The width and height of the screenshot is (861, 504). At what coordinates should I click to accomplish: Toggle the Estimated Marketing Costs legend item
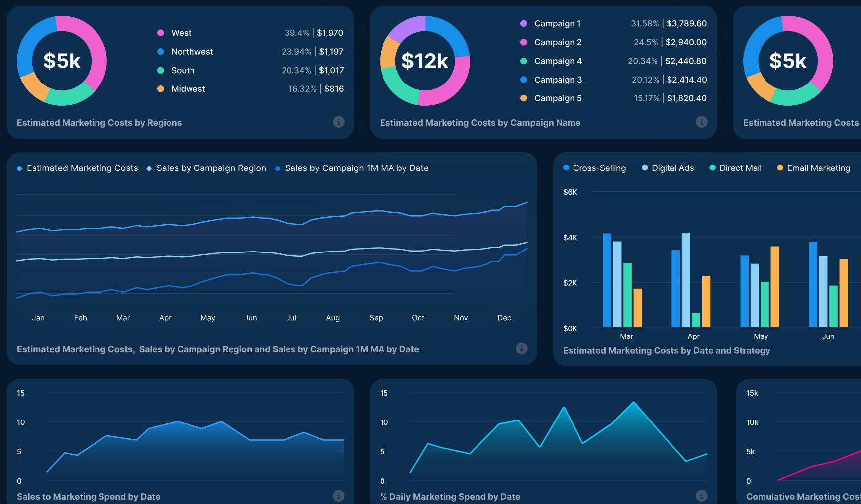tap(82, 168)
